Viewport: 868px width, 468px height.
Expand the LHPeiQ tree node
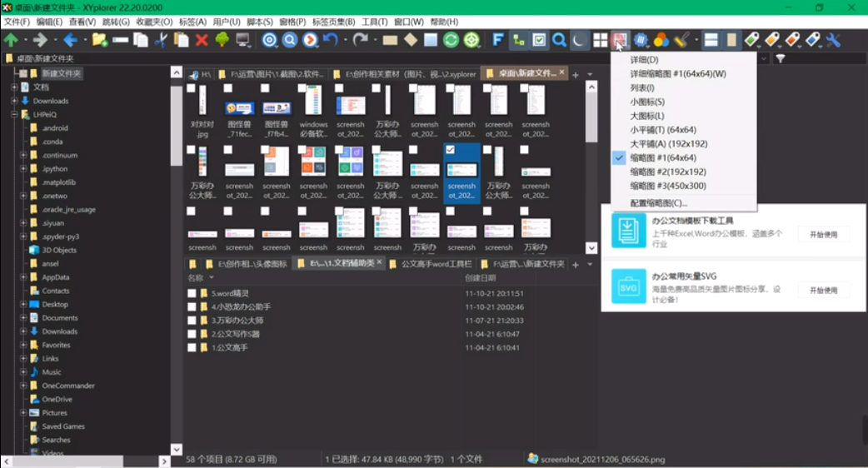tap(14, 114)
